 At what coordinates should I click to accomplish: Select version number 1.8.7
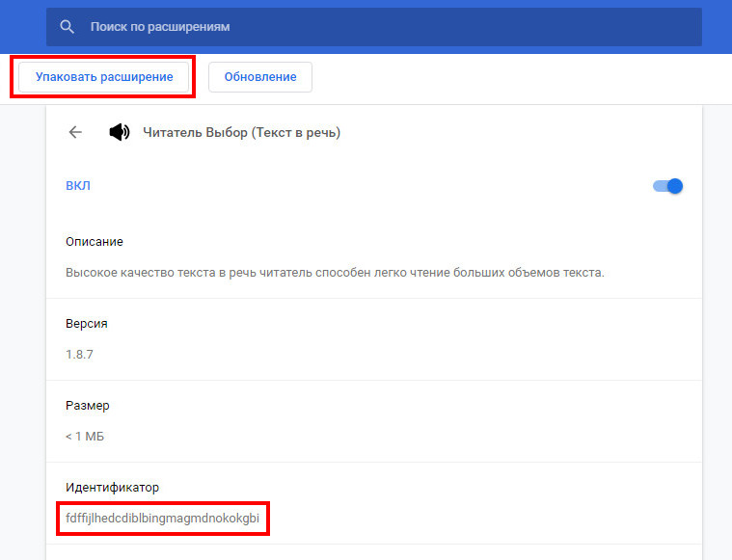pyautogui.click(x=79, y=355)
